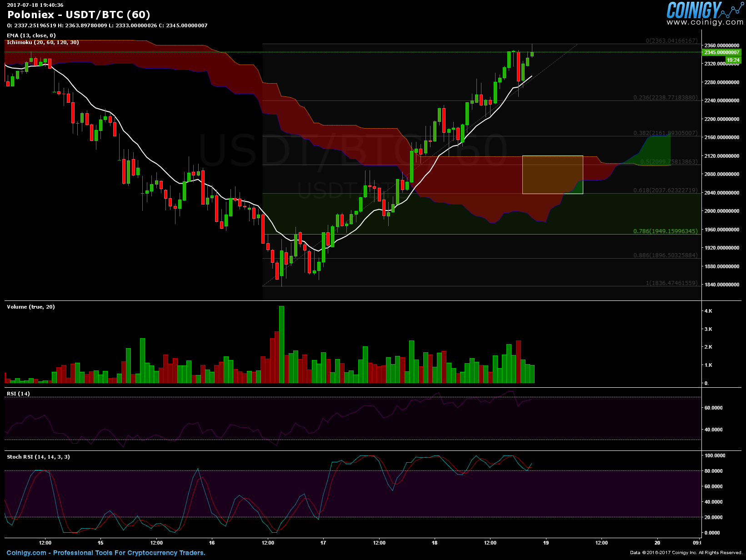Viewport: 746px width, 560px height.
Task: Click the 1(1836.47461559) Fibonacci base label
Action: (x=671, y=283)
